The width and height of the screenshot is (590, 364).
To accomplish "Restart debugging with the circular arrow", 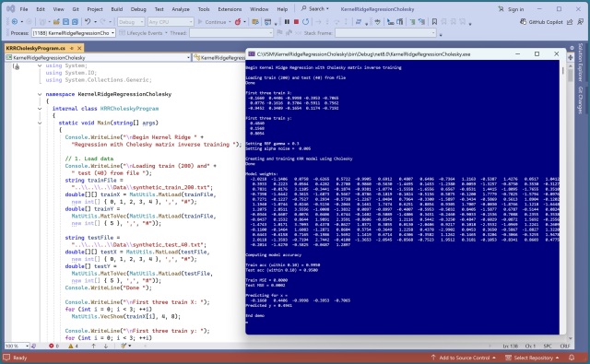I will pos(305,22).
